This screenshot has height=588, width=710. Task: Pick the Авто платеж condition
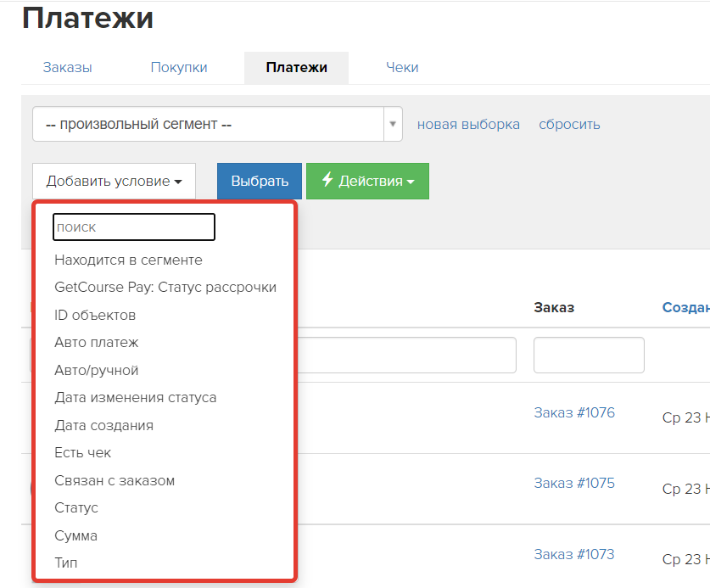coord(97,343)
